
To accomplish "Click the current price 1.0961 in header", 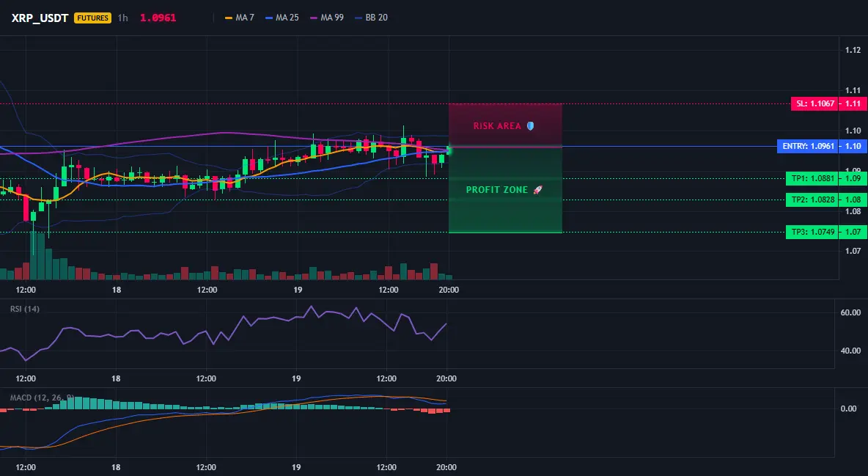I will coord(158,18).
